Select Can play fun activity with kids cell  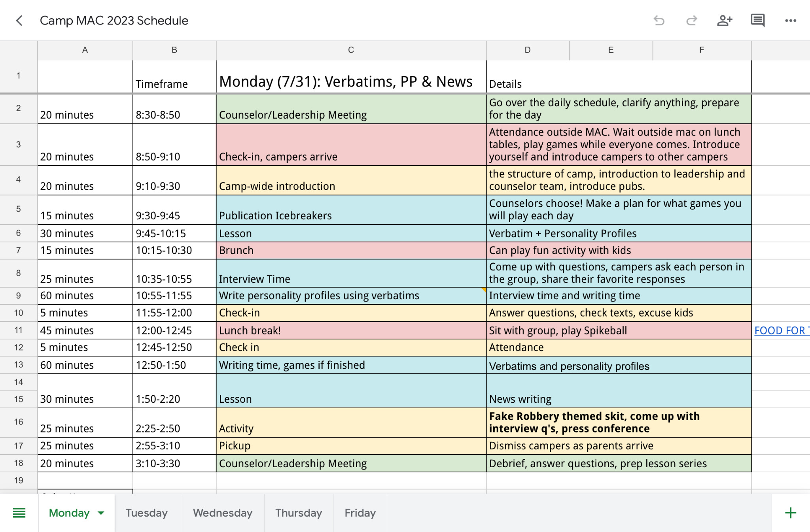(x=619, y=251)
